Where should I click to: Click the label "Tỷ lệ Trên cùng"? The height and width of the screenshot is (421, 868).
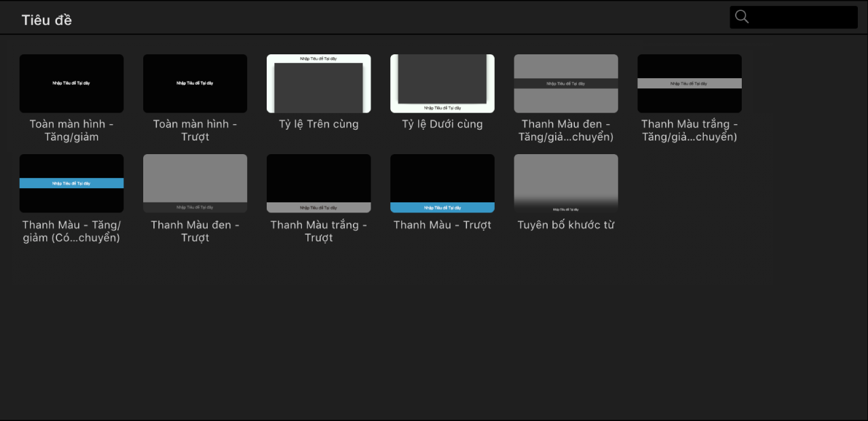pyautogui.click(x=319, y=124)
